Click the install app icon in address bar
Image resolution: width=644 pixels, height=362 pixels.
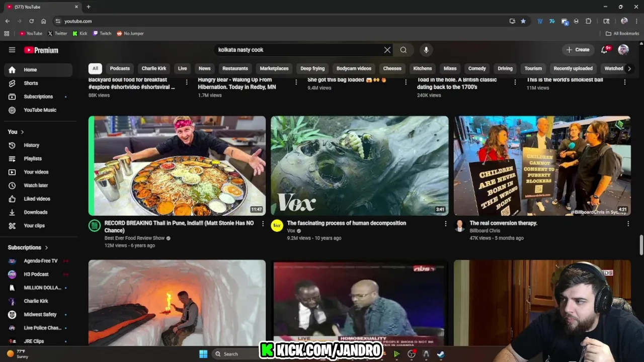[x=512, y=21]
